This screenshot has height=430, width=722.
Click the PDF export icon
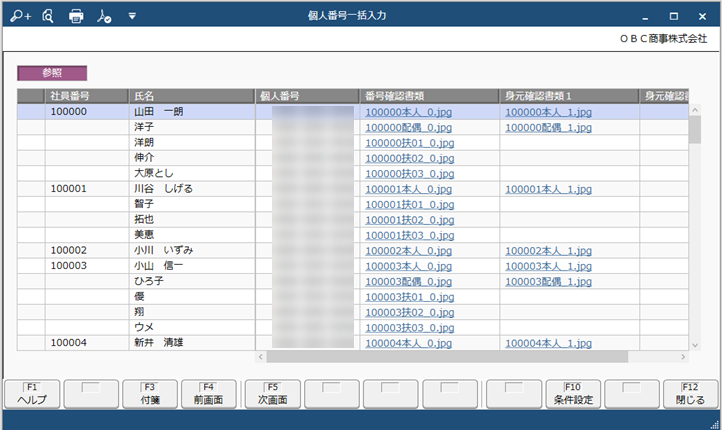[104, 16]
